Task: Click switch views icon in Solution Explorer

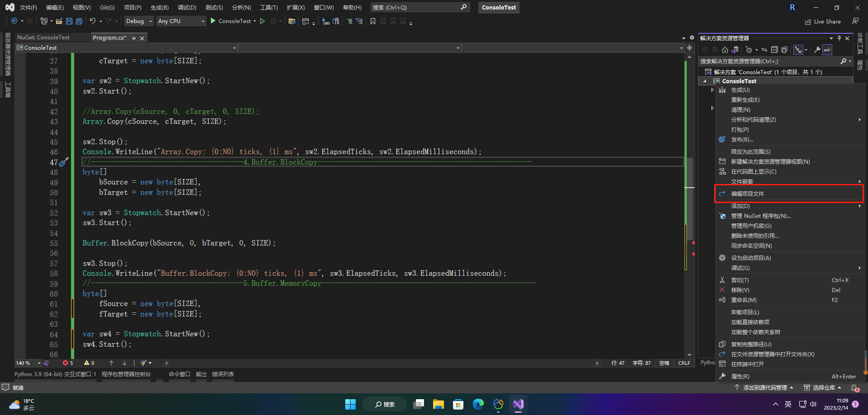Action: click(735, 50)
